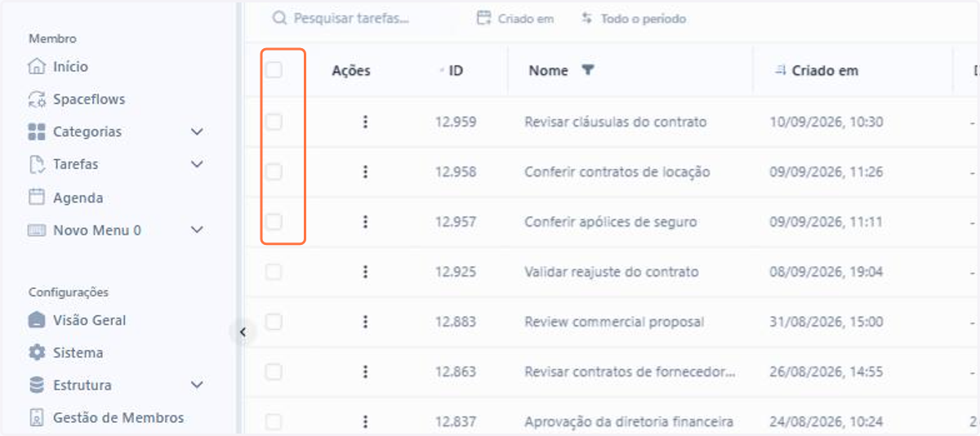The image size is (980, 436).
Task: Expand the Estrutura chevron
Action: point(196,385)
